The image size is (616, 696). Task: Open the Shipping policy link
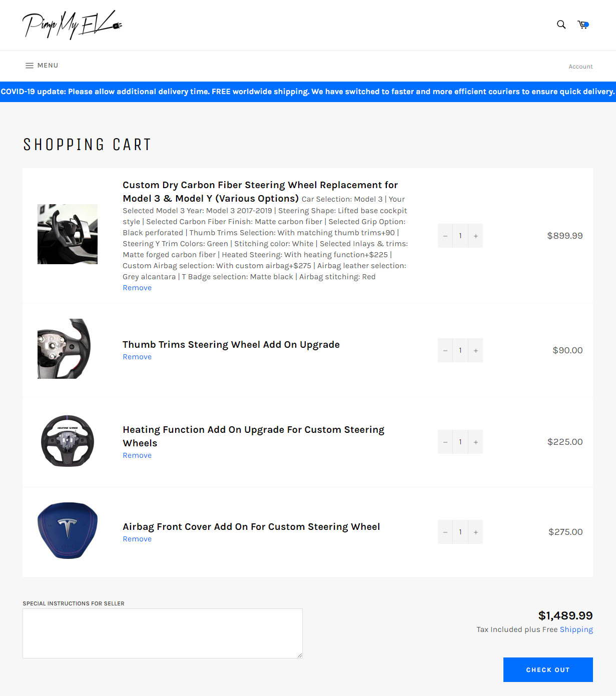576,629
